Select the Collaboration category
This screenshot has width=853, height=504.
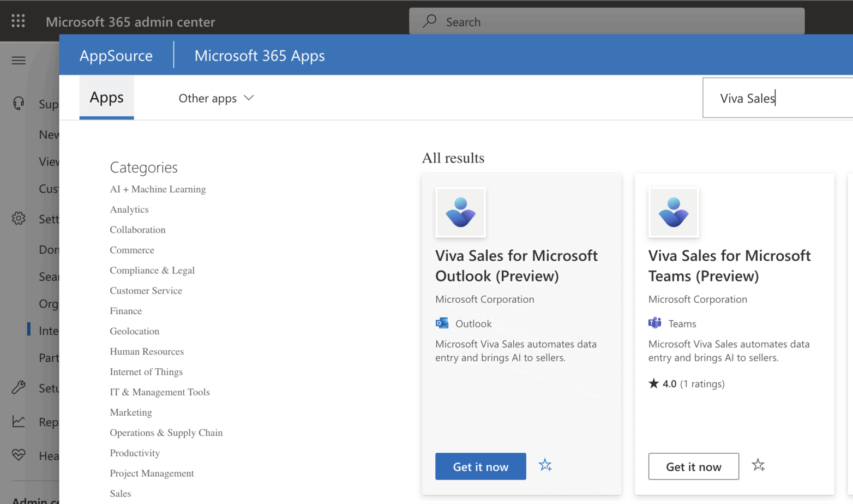tap(137, 230)
